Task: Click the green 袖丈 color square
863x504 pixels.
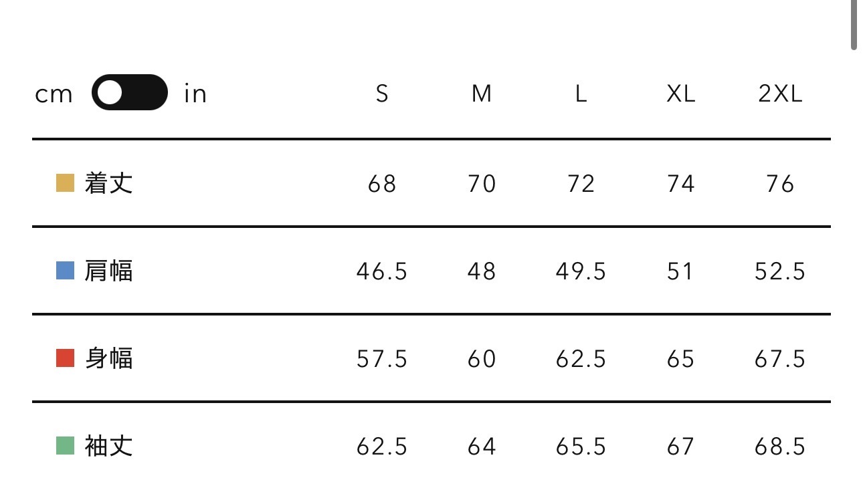Action: pyautogui.click(x=65, y=446)
